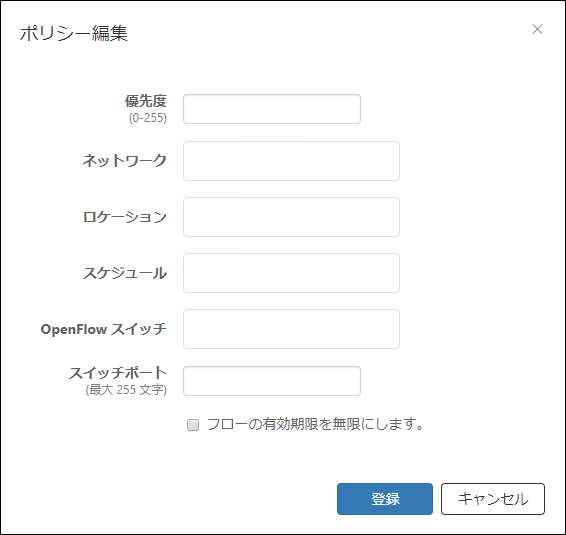Screen dimensions: 566x535
Task: Click the スケジュール label text
Action: [125, 273]
